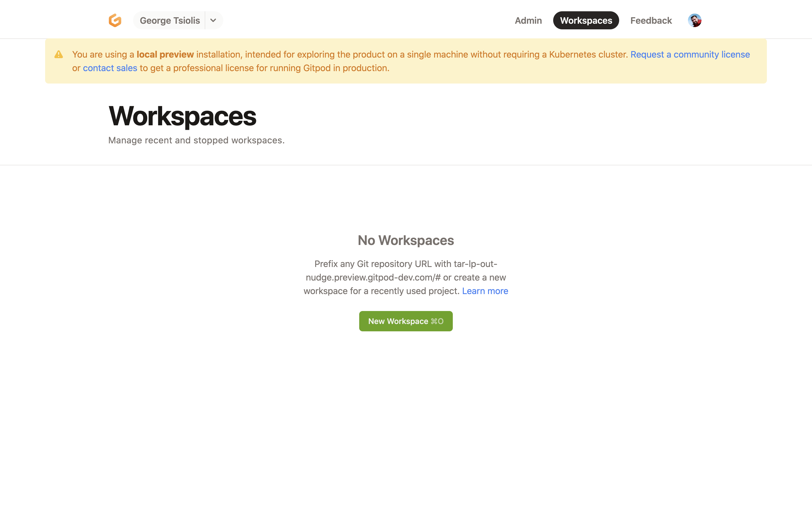The image size is (812, 508).
Task: Open the user avatar menu
Action: 694,21
